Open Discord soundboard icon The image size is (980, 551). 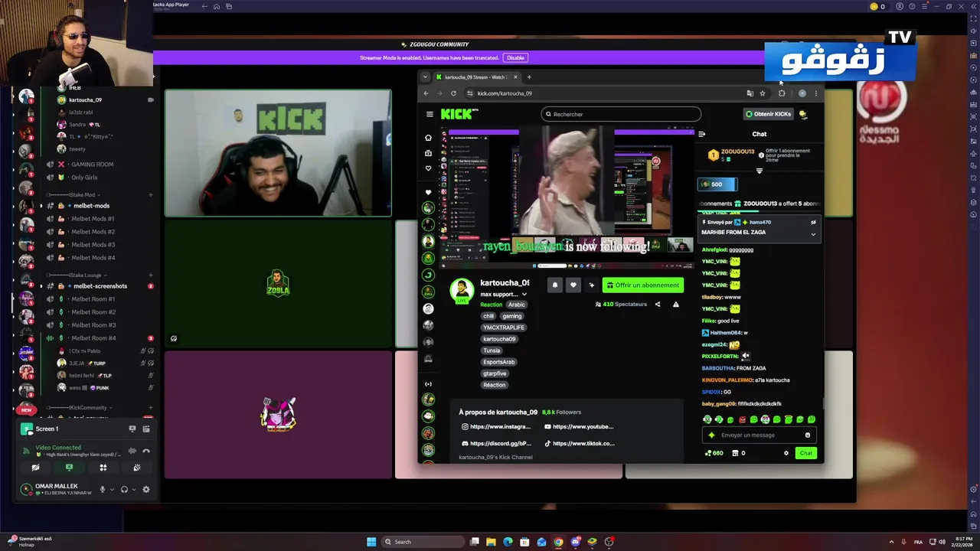tap(137, 468)
